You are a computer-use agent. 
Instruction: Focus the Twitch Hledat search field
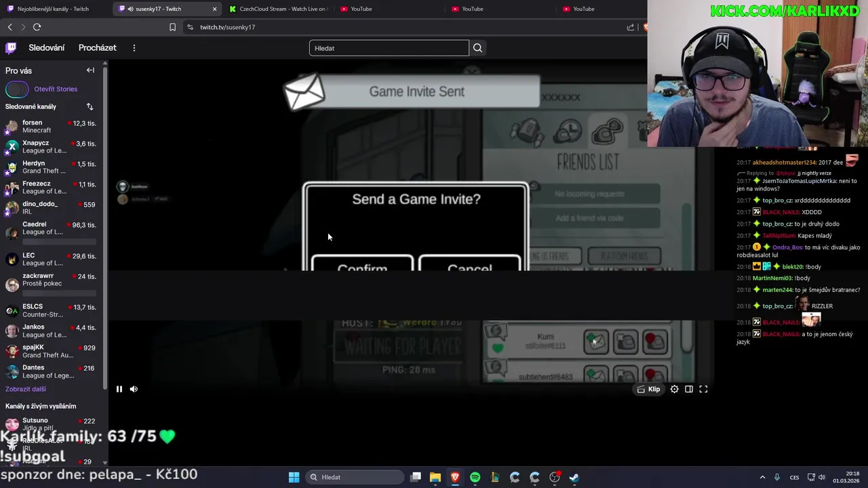pos(389,48)
